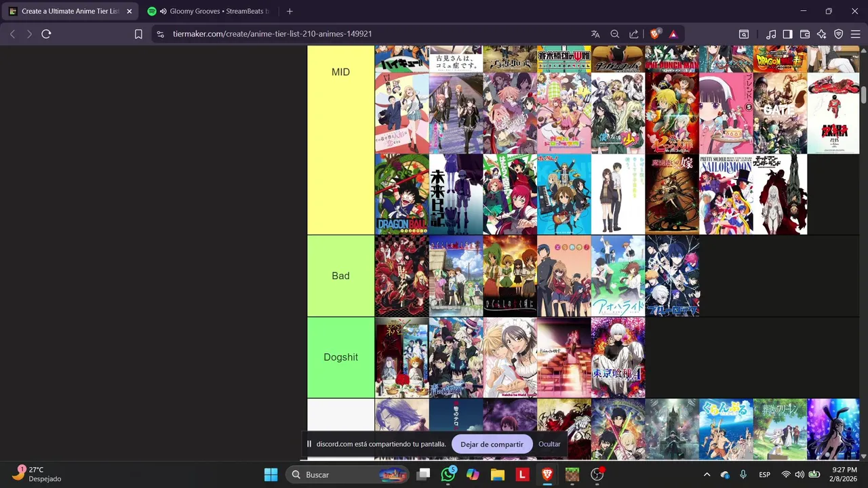Viewport: 868px width, 488px height.
Task: Open the browser main hamburger menu
Action: click(855, 34)
